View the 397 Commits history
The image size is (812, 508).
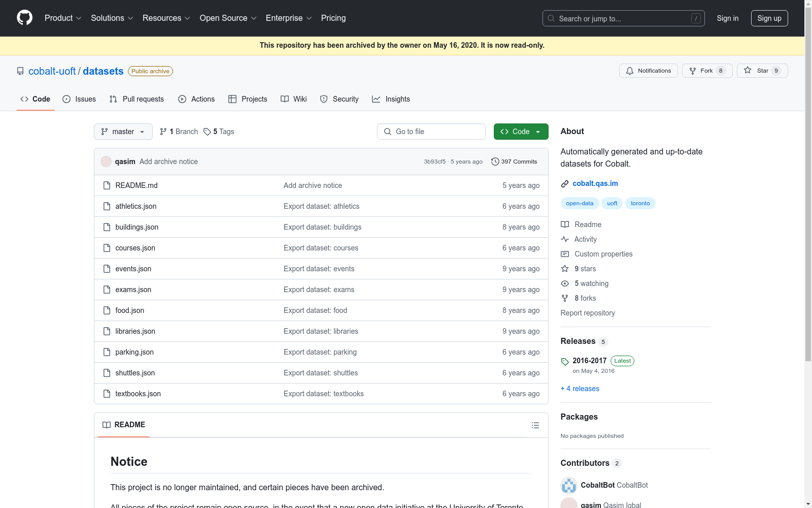[514, 162]
